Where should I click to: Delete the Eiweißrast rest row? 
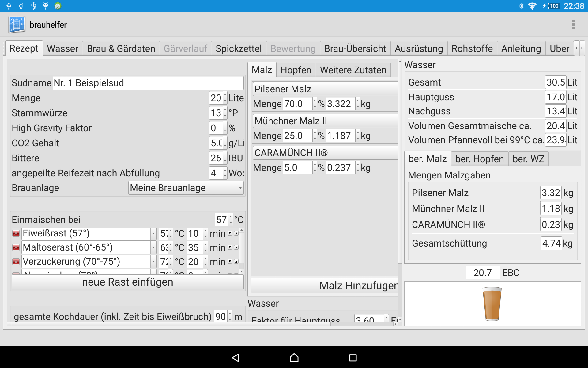16,234
